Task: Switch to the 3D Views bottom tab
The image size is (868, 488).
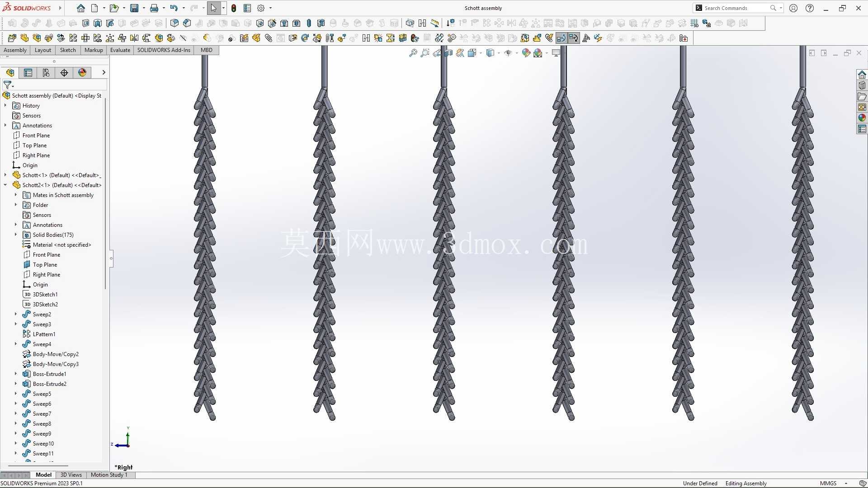Action: (71, 475)
